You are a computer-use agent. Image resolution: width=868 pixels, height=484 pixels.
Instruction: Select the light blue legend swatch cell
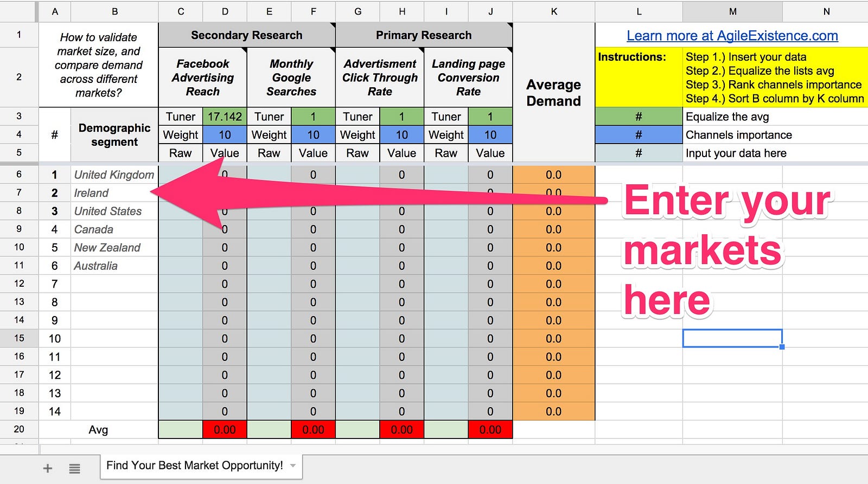point(639,153)
